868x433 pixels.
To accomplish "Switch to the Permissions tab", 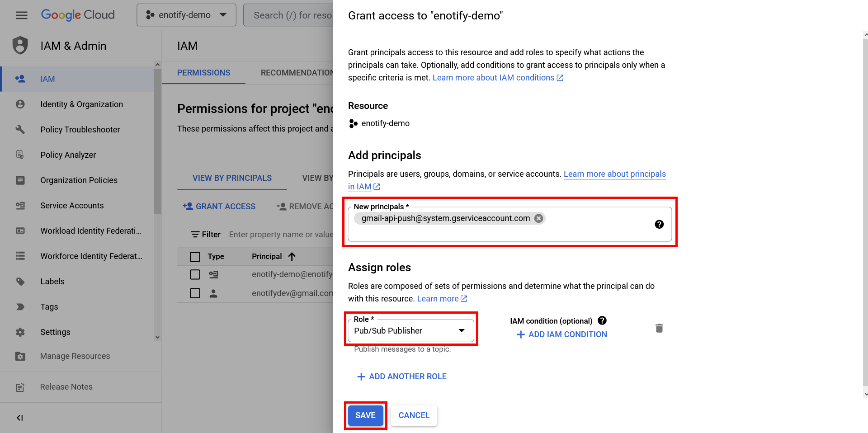I will click(x=203, y=73).
